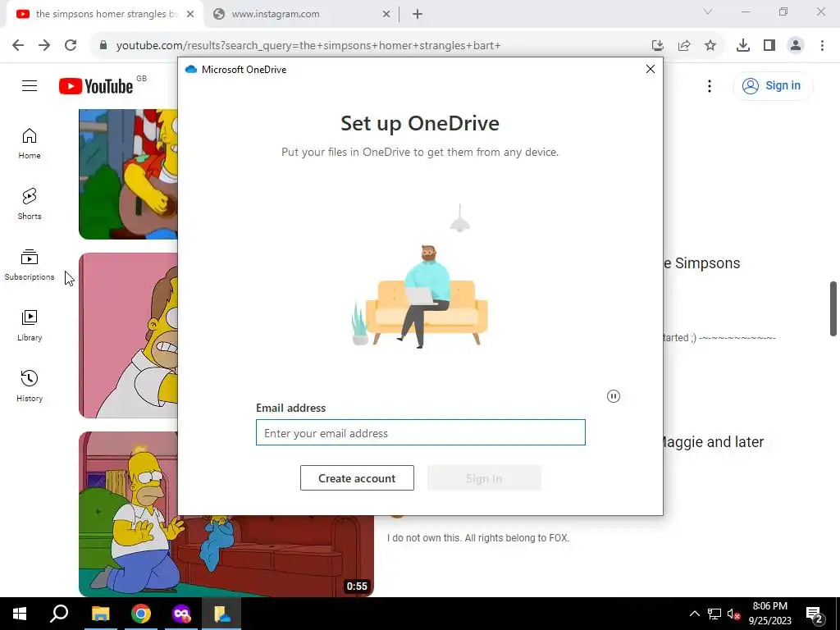Click the install app icon in address bar
Image resolution: width=840 pixels, height=630 pixels.
(658, 46)
